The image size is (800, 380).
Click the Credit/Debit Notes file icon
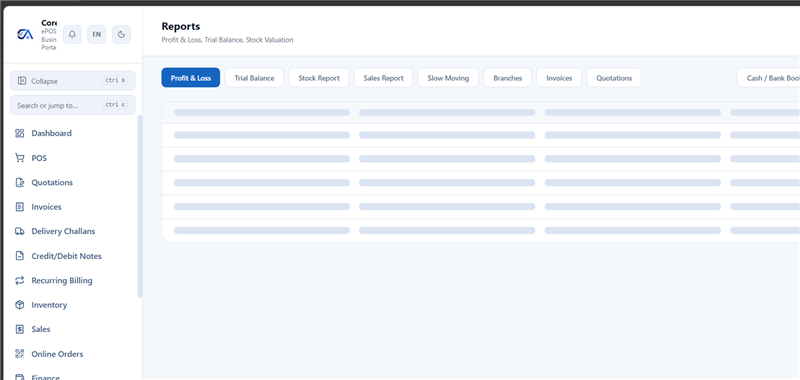coord(20,256)
